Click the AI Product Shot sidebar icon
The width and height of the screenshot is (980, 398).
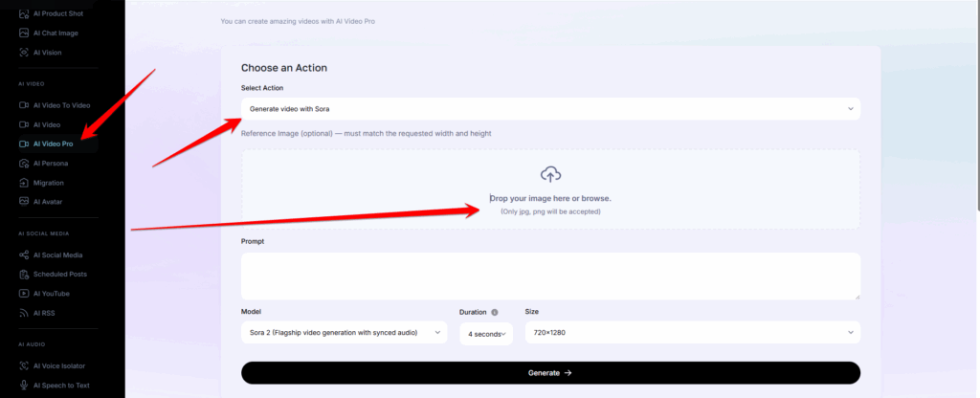[24, 12]
